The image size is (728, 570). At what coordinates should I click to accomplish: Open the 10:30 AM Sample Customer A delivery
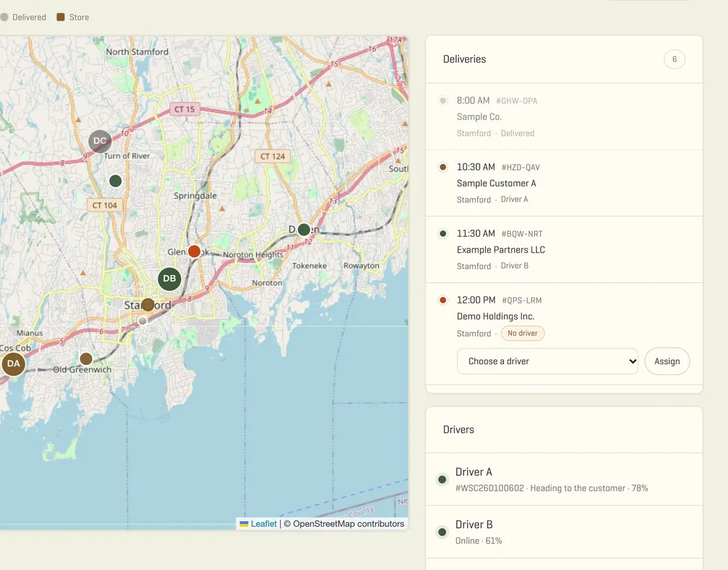(564, 183)
